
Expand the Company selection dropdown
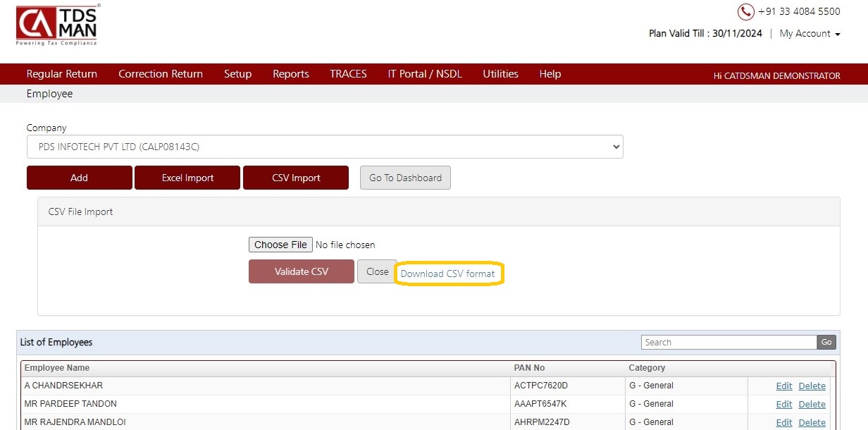pos(325,147)
